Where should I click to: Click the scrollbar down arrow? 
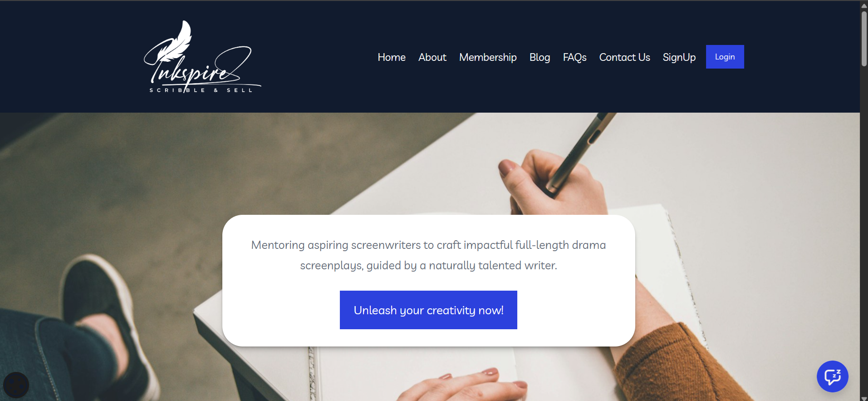pyautogui.click(x=864, y=398)
